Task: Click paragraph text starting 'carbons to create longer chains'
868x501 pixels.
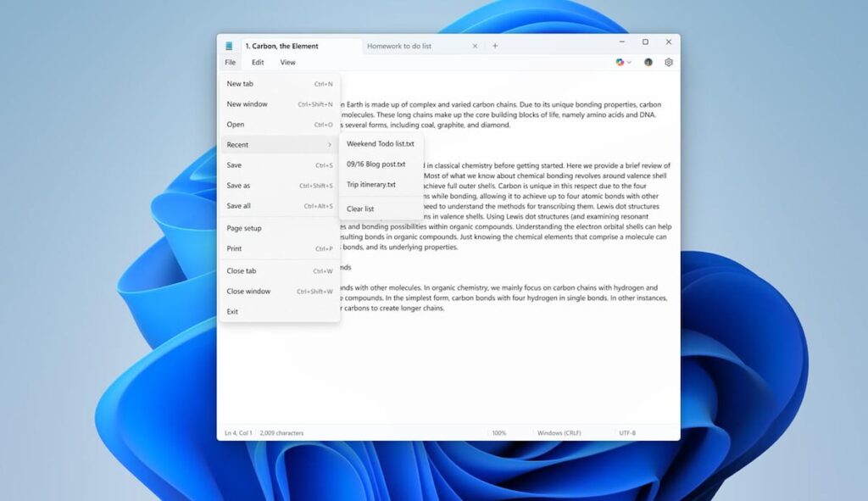Action: [393, 309]
